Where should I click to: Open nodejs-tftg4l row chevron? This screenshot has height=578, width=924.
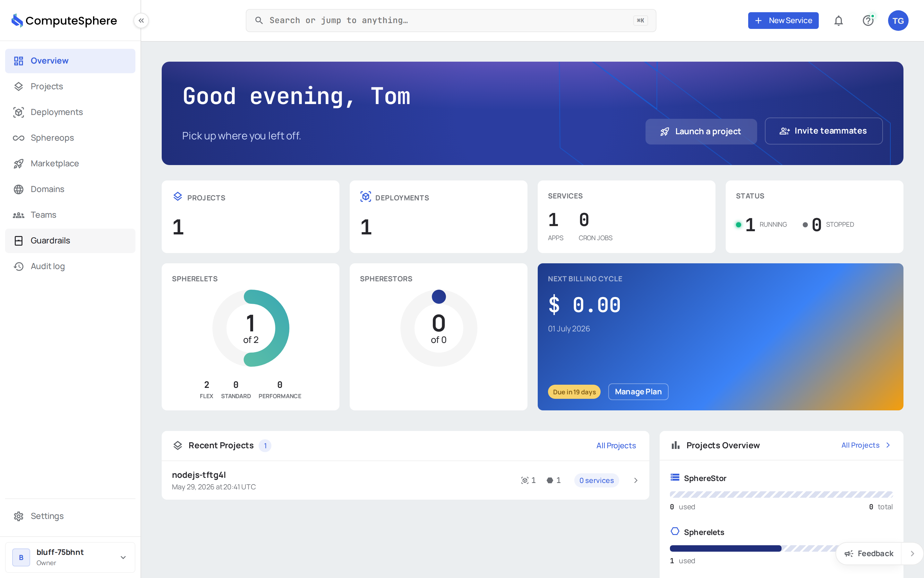coord(636,480)
